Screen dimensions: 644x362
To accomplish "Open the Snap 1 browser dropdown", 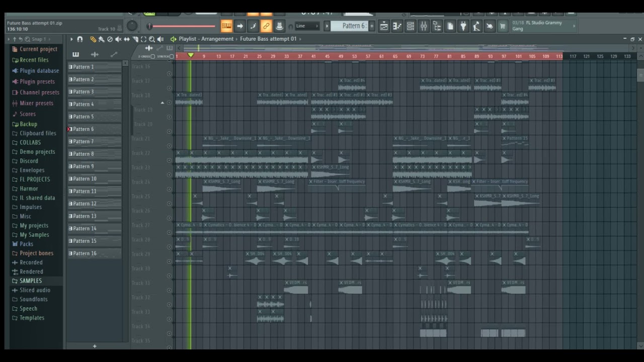I will tap(41, 39).
